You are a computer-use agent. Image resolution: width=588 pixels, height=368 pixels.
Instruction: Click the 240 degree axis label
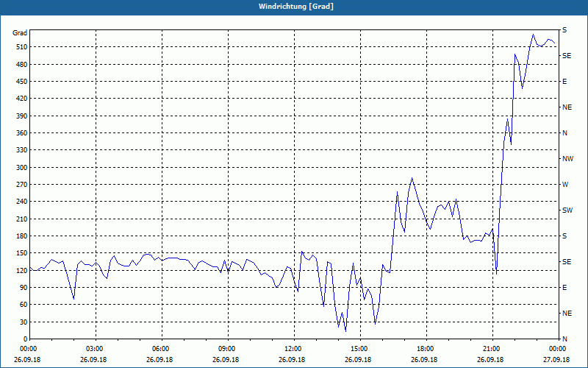click(x=21, y=202)
